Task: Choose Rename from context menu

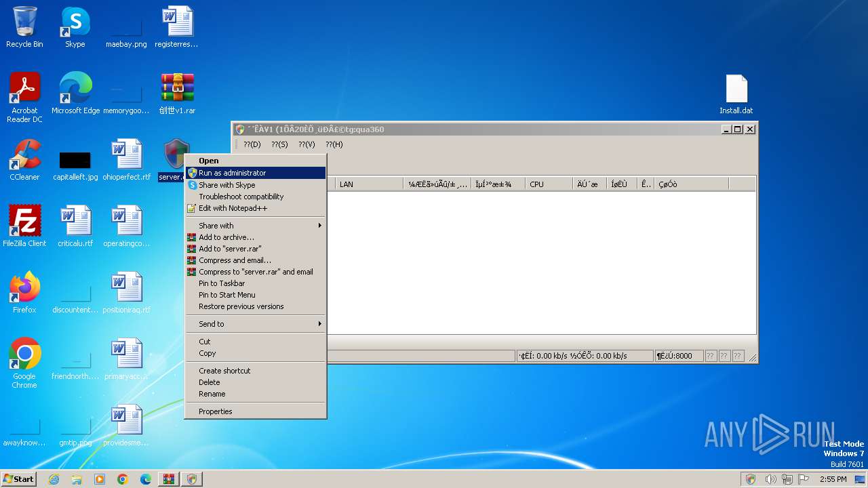Action: 256,394
